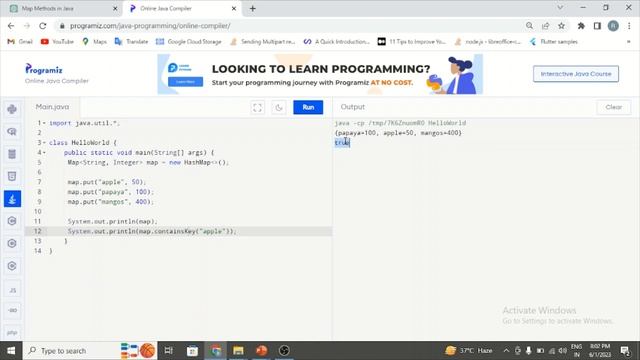Close the Online Java Compiler tab
Viewport: 640px width, 360px height.
(x=234, y=8)
